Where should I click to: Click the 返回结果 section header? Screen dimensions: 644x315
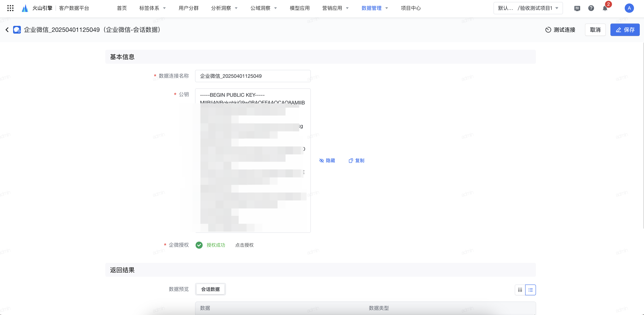click(x=320, y=270)
